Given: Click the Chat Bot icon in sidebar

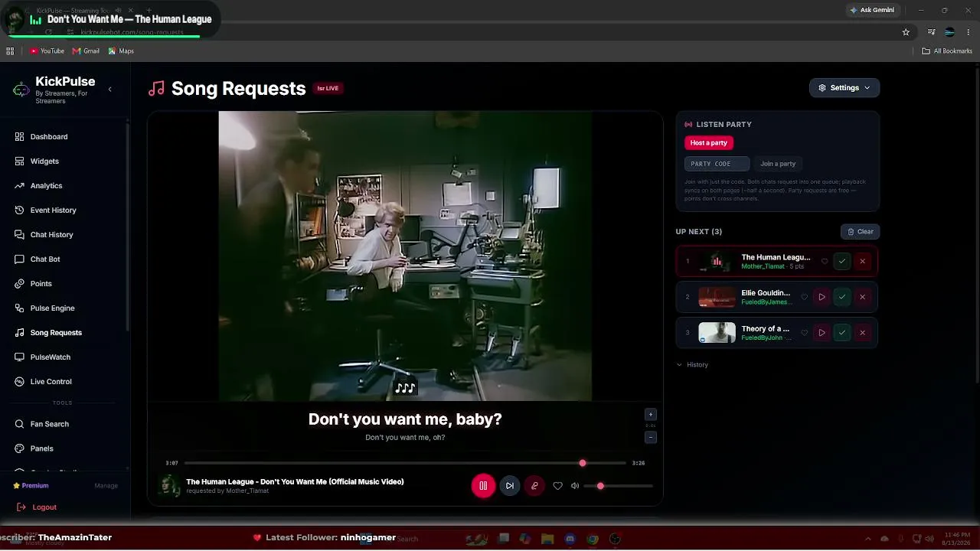Looking at the screenshot, I should coord(19,259).
